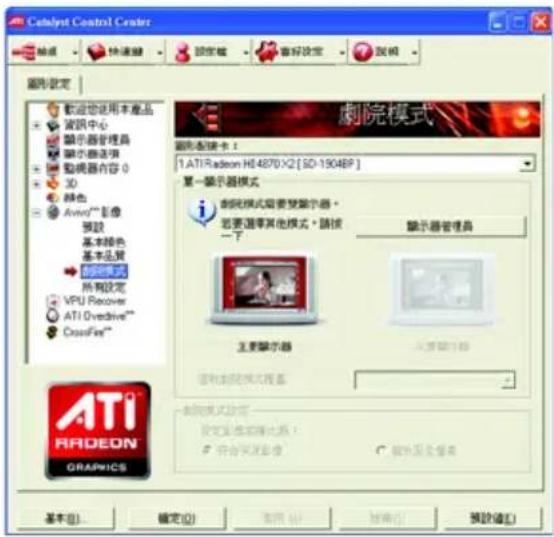Click the OK (確定) button
The image size is (554, 537).
(177, 518)
